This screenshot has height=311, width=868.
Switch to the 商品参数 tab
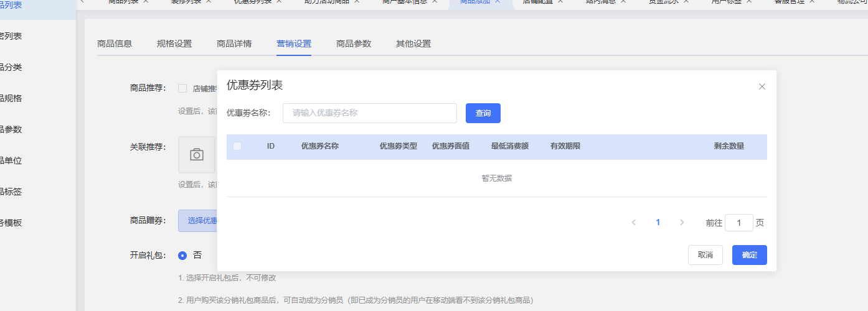[x=354, y=44]
